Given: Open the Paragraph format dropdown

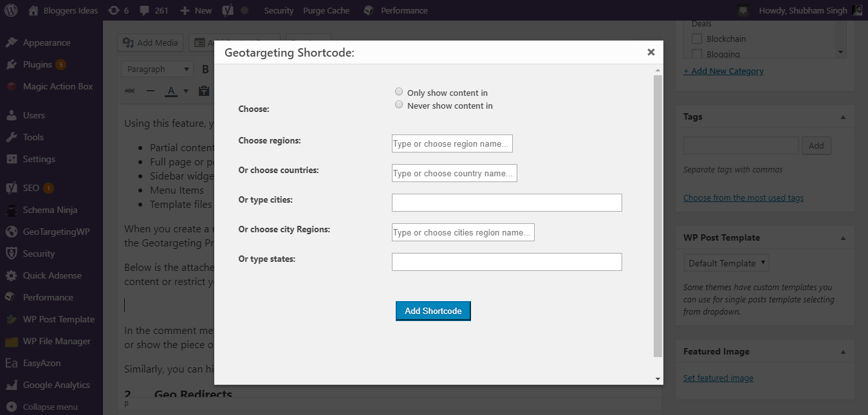Looking at the screenshot, I should click(x=157, y=69).
